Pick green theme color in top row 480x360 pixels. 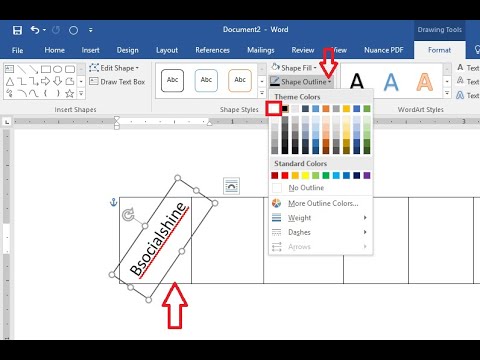click(367, 109)
